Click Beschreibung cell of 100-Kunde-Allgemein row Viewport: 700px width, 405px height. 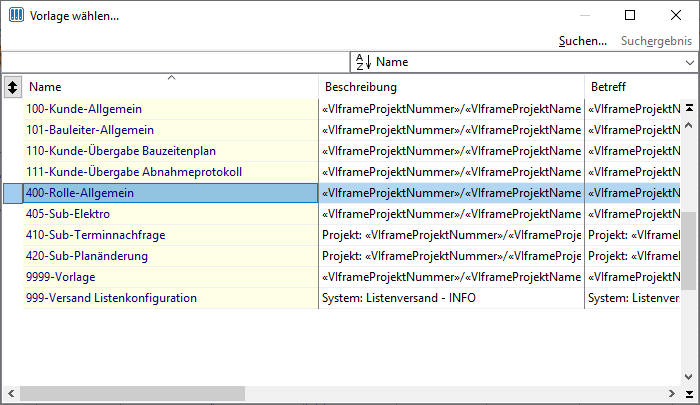click(451, 109)
